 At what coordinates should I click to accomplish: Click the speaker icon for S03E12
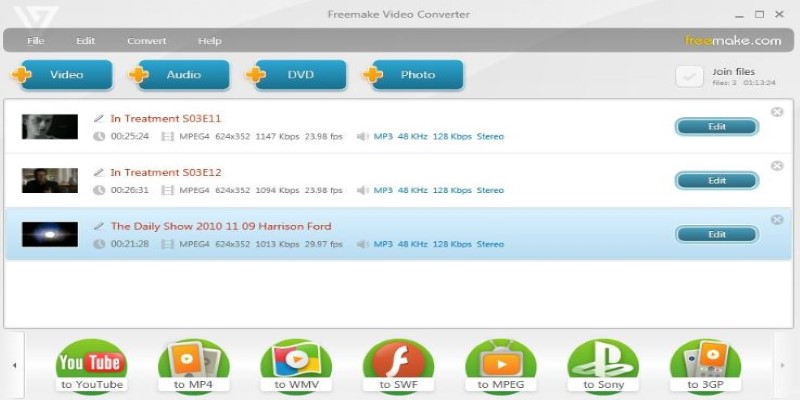[363, 190]
